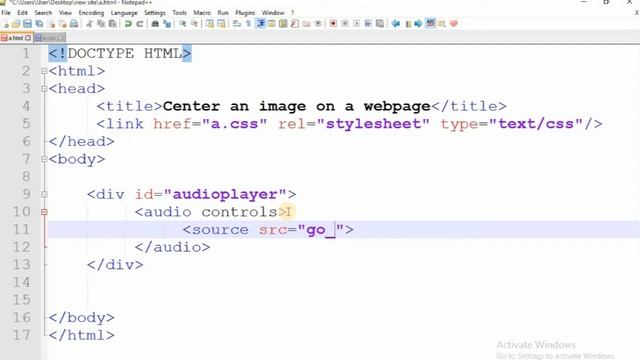Open the Run menu
This screenshot has height=360, width=640.
(223, 13)
